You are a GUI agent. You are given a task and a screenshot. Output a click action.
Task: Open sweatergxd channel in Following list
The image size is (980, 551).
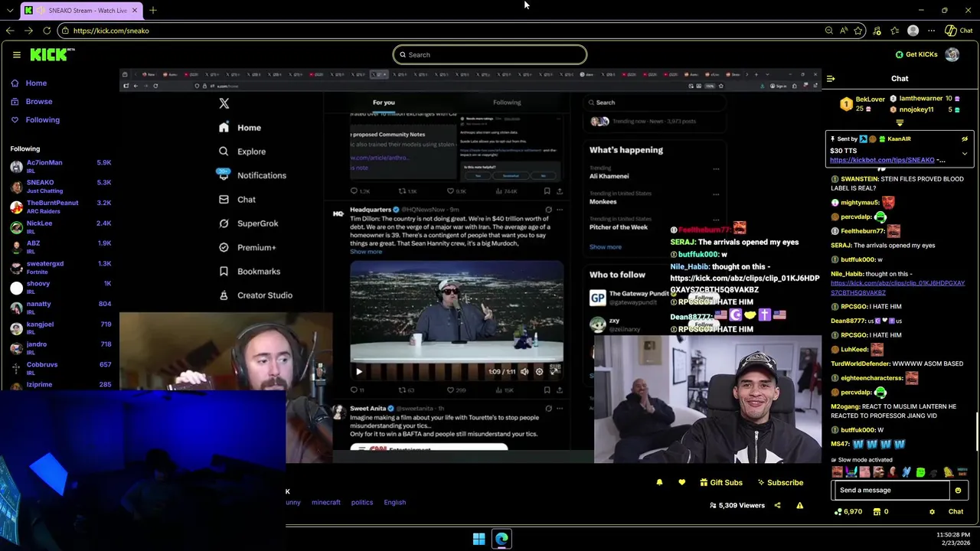point(60,267)
